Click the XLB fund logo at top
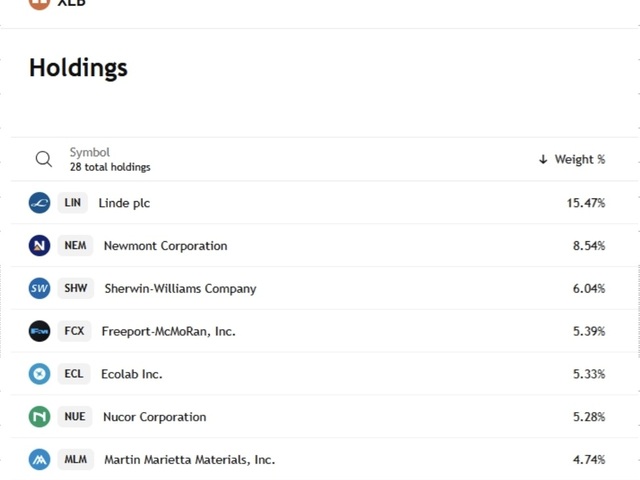 [39, 3]
